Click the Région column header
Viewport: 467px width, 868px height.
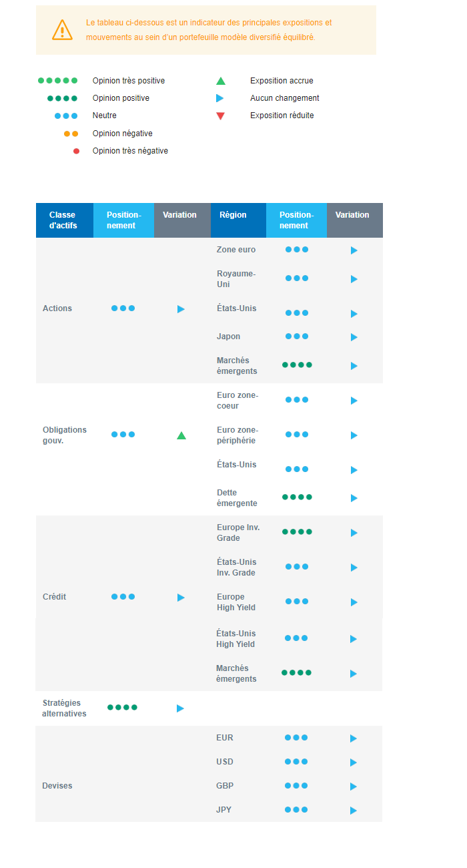click(233, 215)
